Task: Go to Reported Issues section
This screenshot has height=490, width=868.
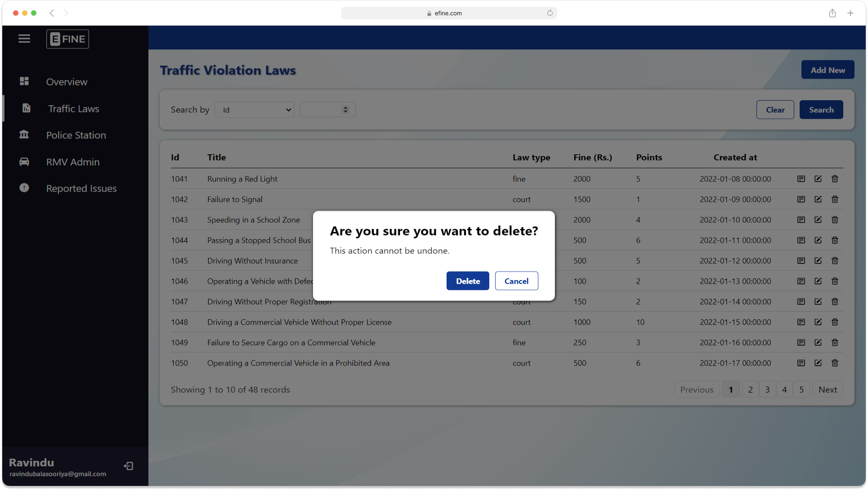Action: [81, 188]
